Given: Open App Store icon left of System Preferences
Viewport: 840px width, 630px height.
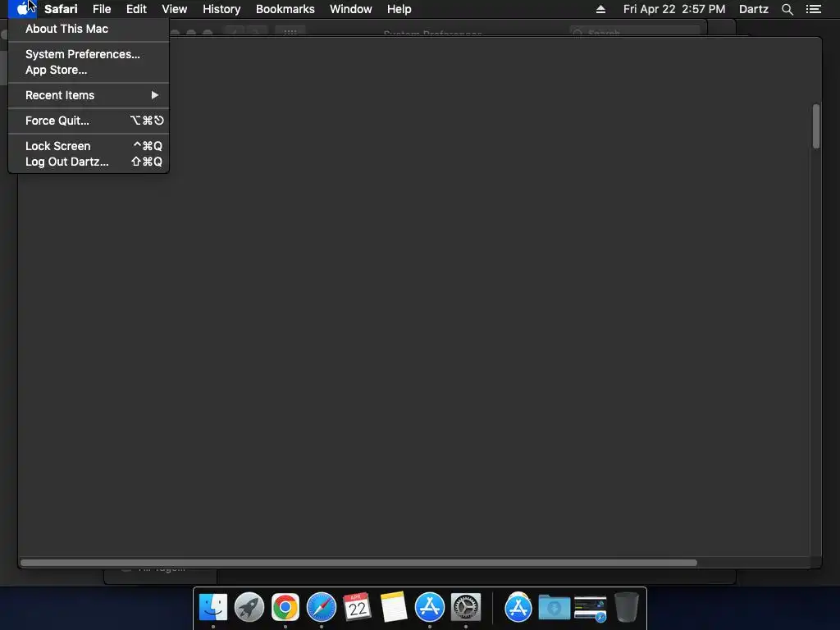Looking at the screenshot, I should click(x=430, y=607).
